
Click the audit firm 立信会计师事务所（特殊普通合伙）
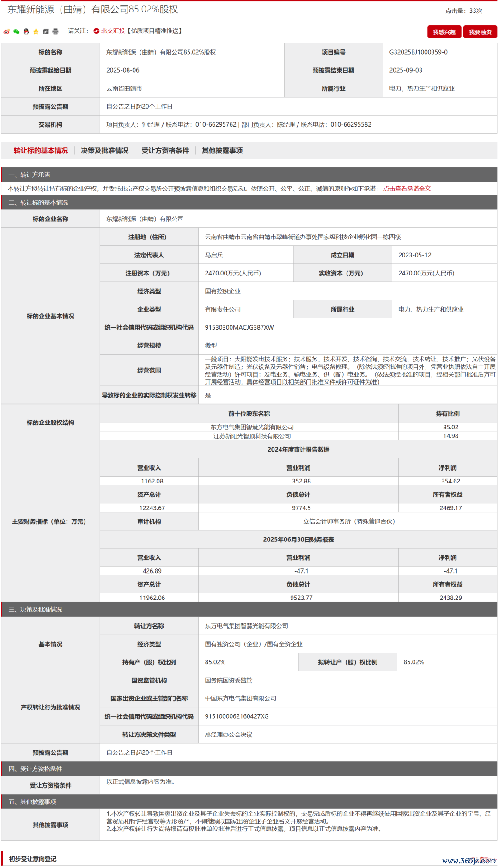click(349, 521)
